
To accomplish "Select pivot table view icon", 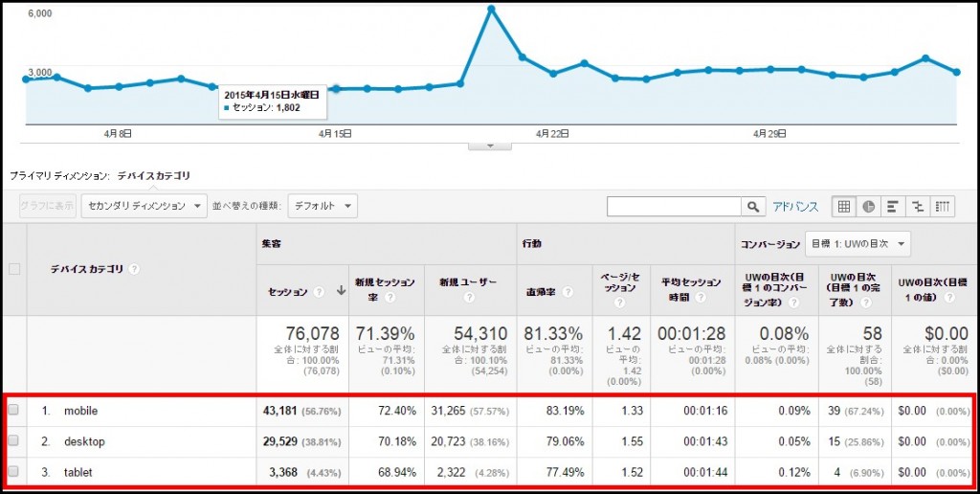I will 943,207.
